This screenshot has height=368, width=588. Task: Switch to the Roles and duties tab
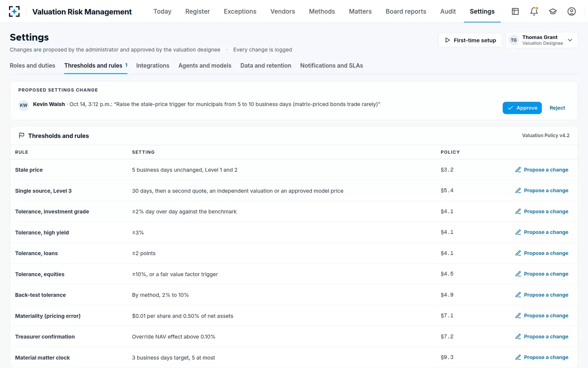tap(32, 65)
